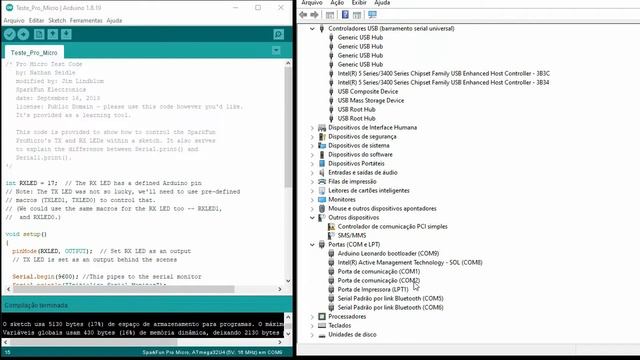Open a sketch with the Open icon
The height and width of the screenshot is (360, 640).
(x=53, y=34)
